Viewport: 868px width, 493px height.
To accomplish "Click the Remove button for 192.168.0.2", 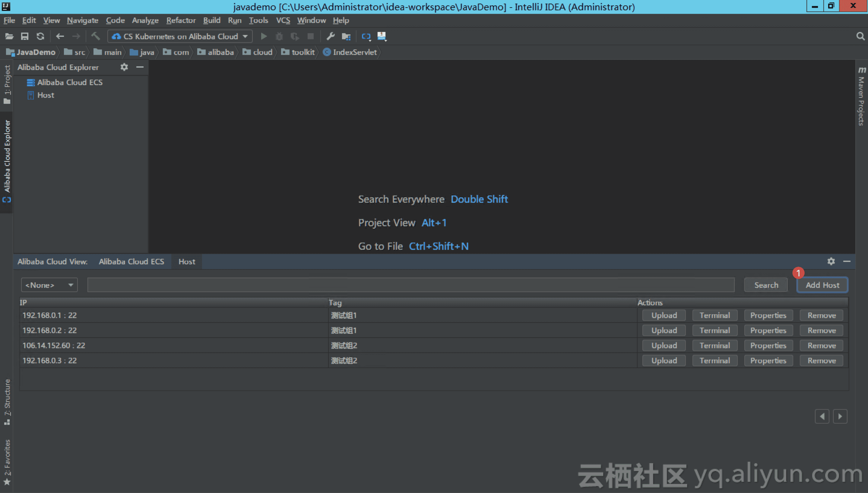I will (822, 330).
